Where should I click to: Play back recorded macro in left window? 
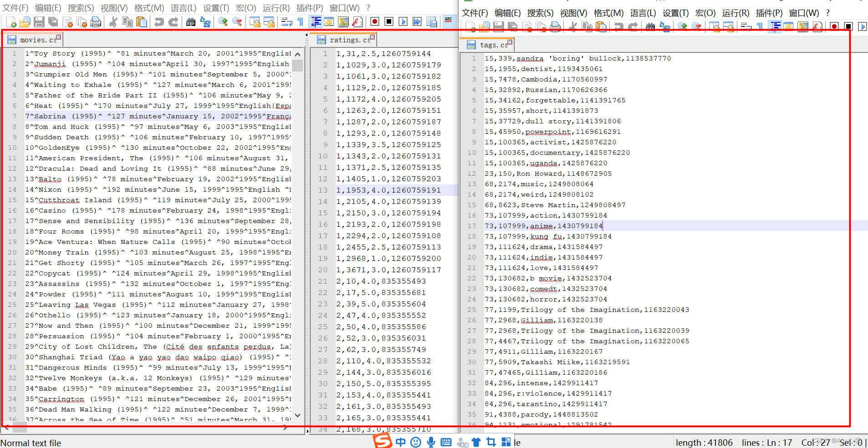tap(403, 22)
